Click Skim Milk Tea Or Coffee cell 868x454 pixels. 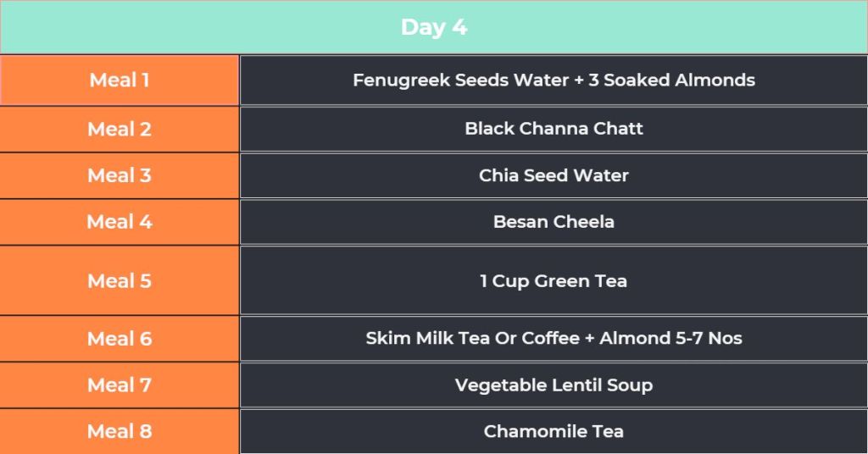tap(554, 339)
